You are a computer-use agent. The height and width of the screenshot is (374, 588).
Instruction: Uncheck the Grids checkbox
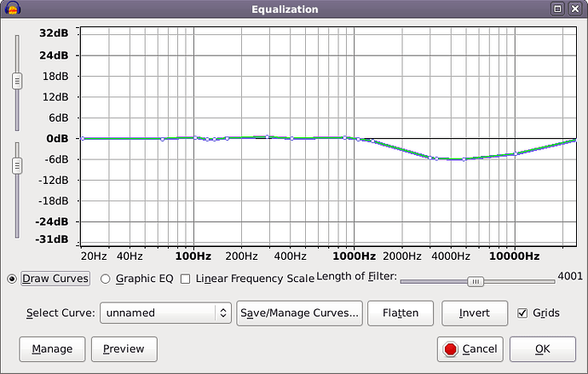523,313
